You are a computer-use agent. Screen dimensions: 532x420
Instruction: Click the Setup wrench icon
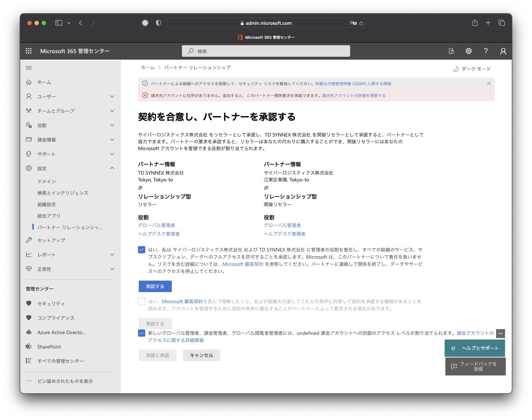[x=29, y=240]
